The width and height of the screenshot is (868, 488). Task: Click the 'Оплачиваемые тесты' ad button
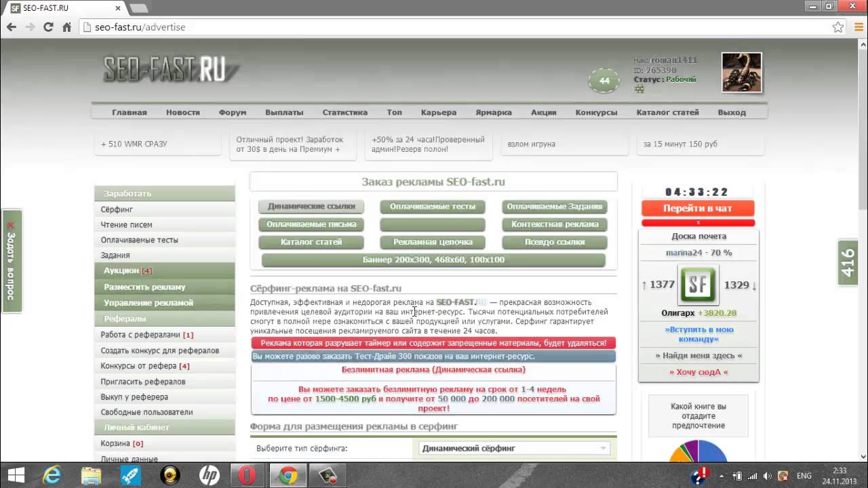point(433,207)
